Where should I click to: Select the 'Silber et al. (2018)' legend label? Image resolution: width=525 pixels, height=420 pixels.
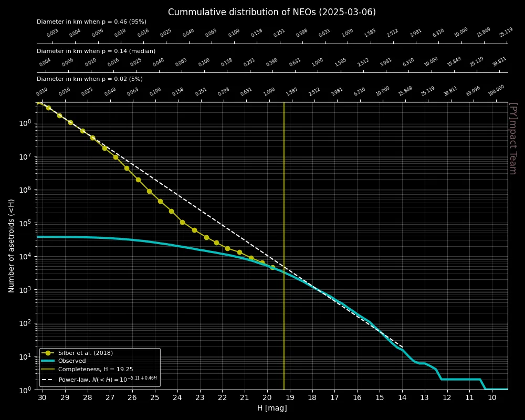pyautogui.click(x=86, y=353)
